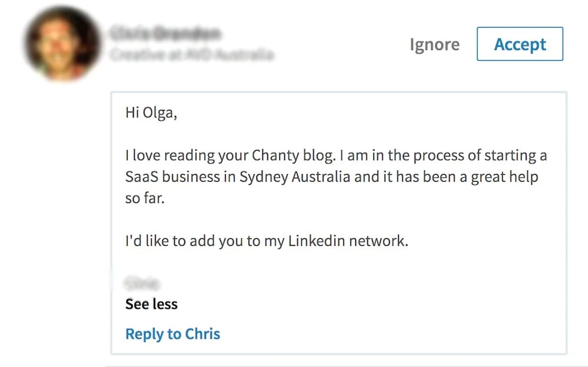Click the blurred sender name beside the photo
588x367 pixels.
click(165, 34)
